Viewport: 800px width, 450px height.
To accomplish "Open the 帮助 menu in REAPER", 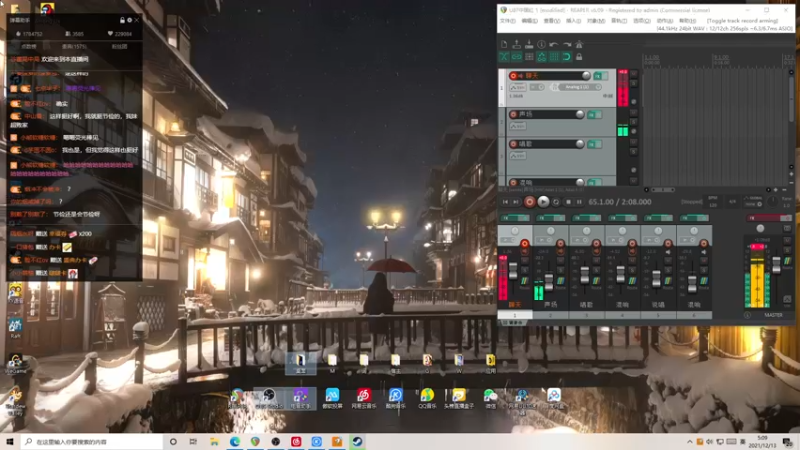I will tap(687, 21).
